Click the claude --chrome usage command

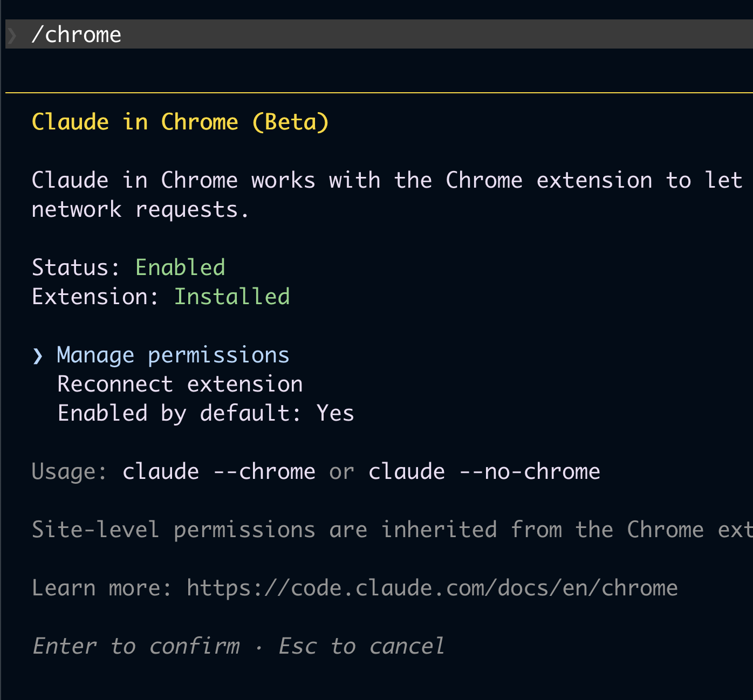219,472
